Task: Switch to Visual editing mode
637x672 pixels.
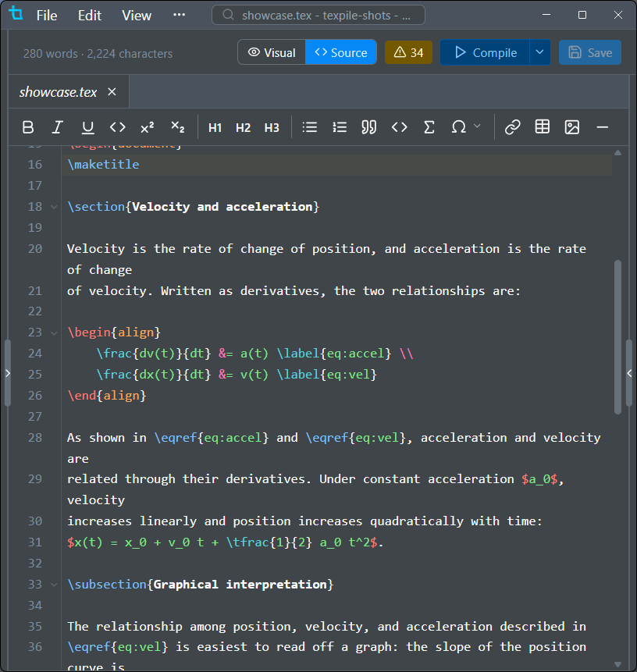Action: click(x=272, y=53)
